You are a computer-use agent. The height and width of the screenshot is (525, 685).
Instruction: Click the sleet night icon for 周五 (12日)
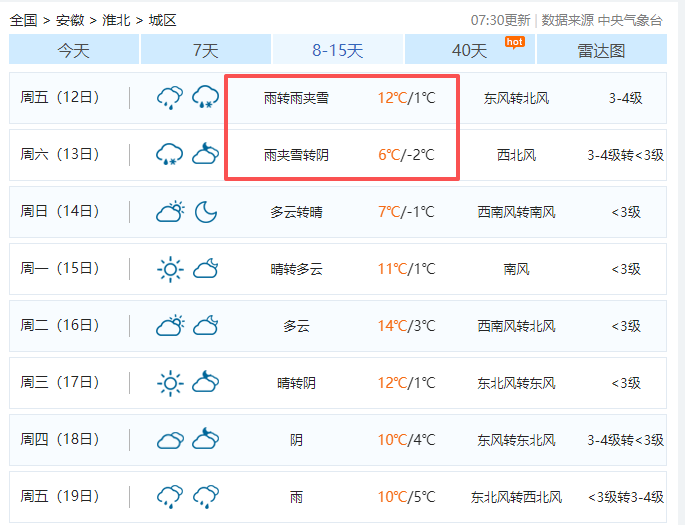coord(205,97)
